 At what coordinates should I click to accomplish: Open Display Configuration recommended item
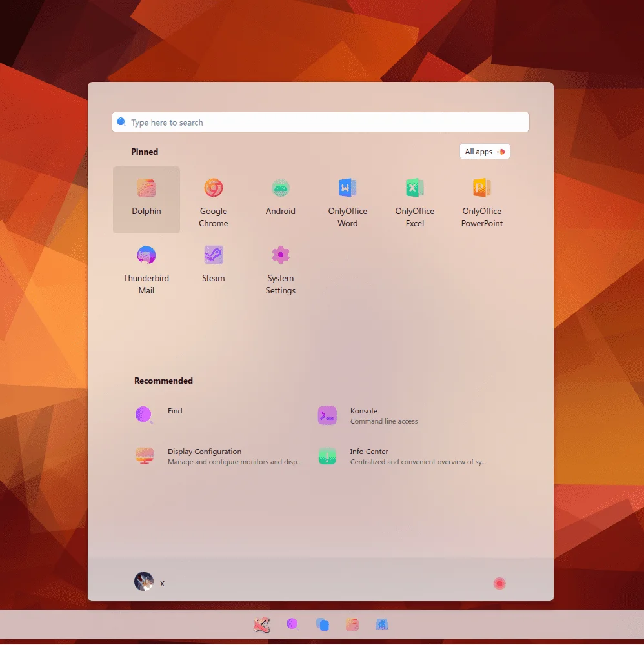220,456
